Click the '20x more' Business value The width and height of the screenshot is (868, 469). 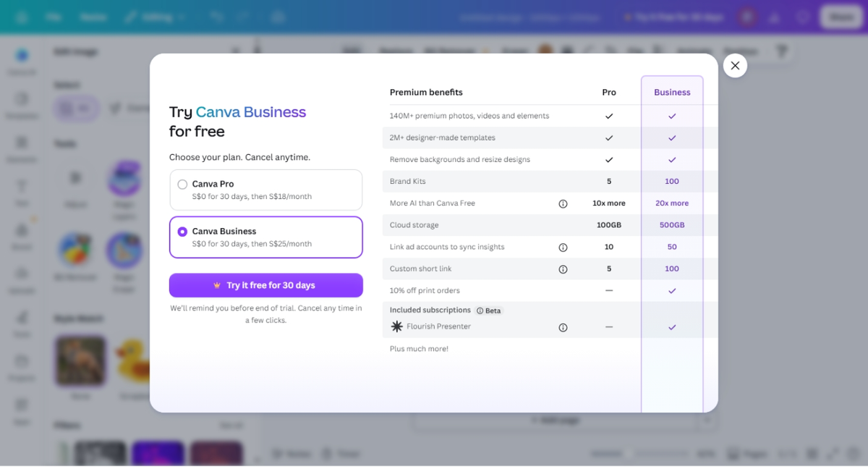(x=672, y=203)
